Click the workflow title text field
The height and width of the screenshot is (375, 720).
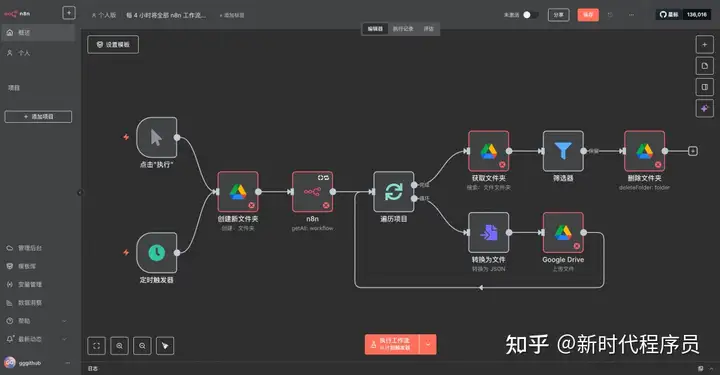tap(166, 15)
